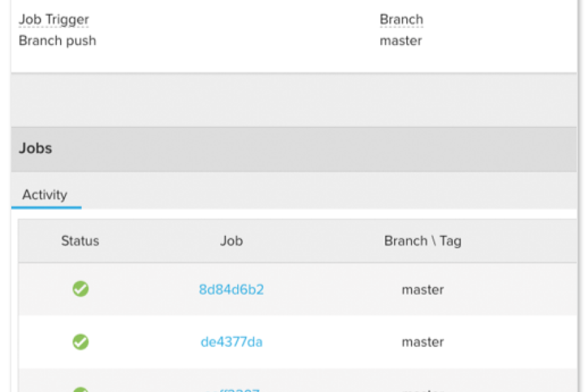Screen dimensions: 588x392
Task: Click the Job Trigger label
Action: pos(54,20)
